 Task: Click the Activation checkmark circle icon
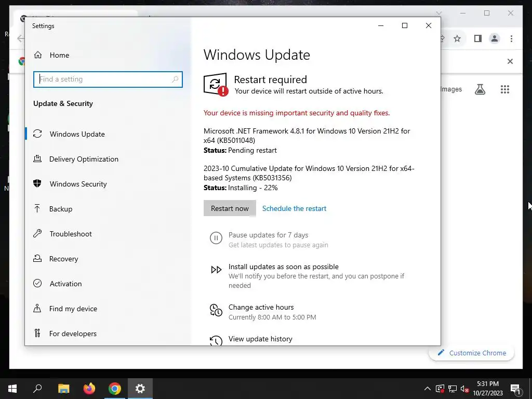coord(37,283)
